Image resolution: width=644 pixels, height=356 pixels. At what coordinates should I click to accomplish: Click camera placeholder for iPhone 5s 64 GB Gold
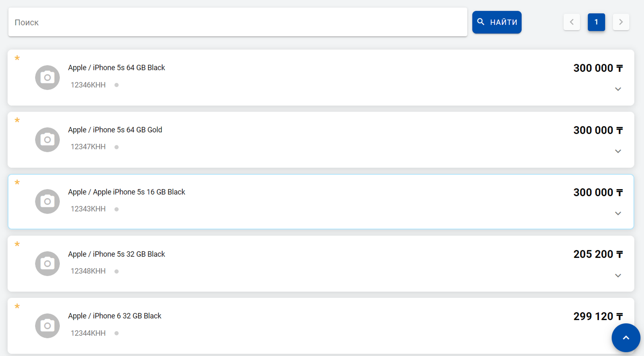pyautogui.click(x=47, y=140)
